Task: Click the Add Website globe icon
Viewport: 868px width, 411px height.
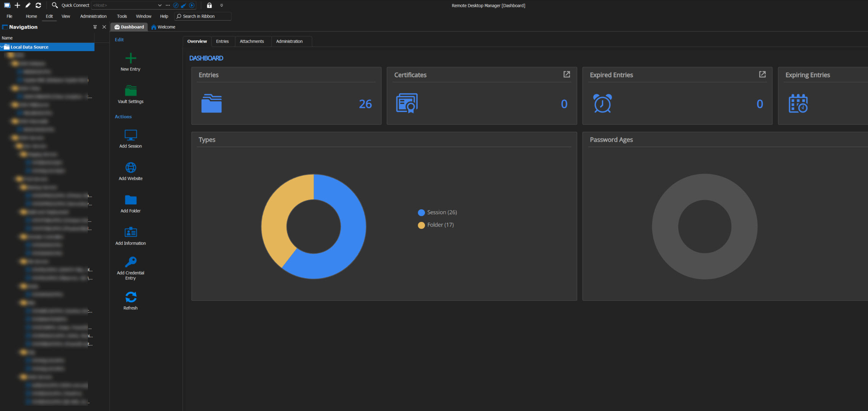Action: click(130, 168)
